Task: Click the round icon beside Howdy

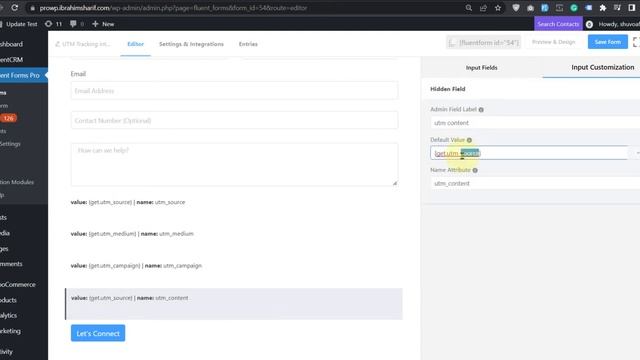Action: [589, 24]
